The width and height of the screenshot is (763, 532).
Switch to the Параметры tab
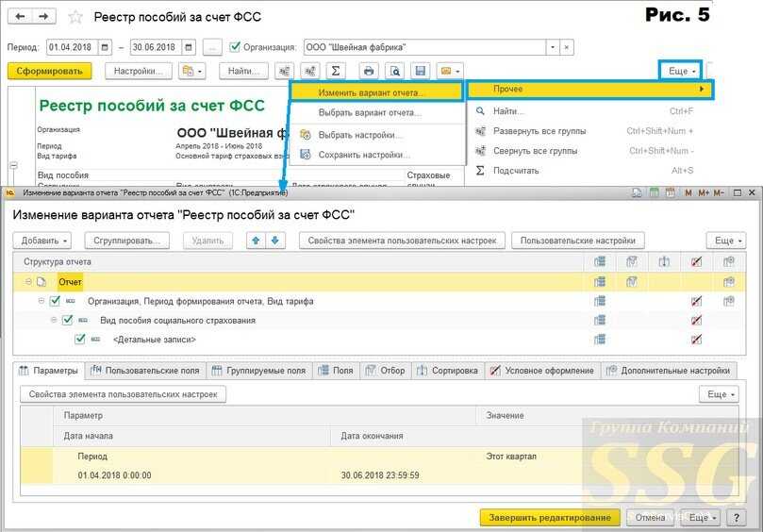48,371
